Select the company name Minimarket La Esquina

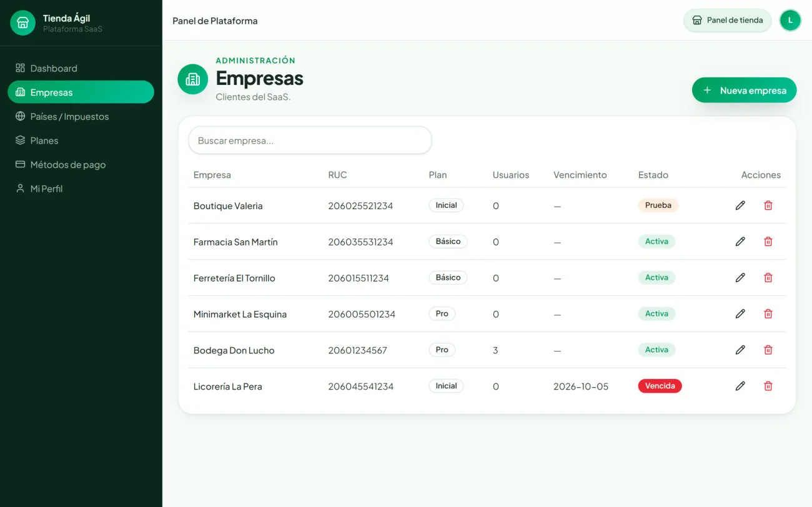point(240,314)
